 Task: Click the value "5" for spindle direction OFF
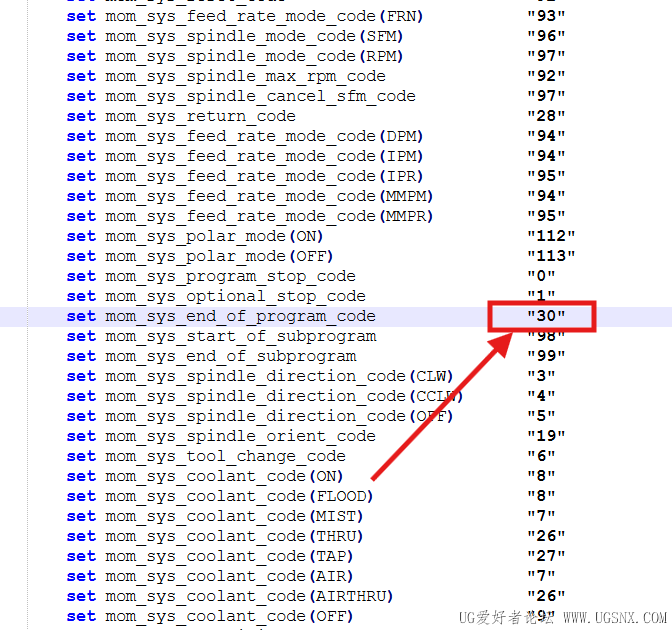coord(541,416)
